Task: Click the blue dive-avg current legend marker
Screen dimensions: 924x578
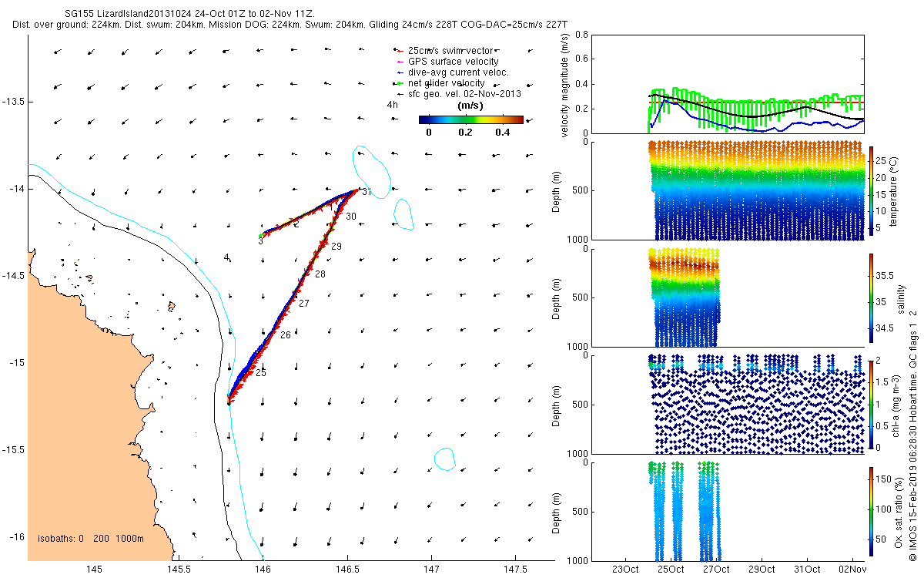Action: [400, 72]
